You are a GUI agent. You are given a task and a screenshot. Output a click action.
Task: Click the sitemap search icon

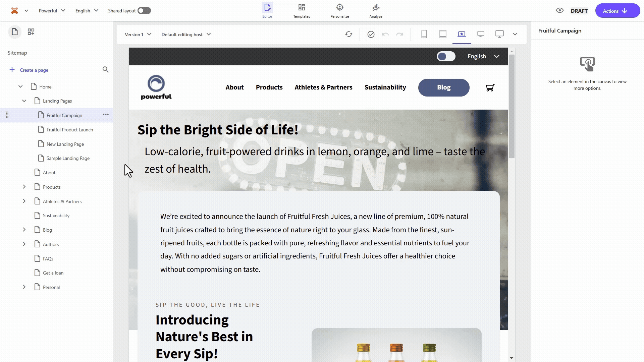(x=106, y=70)
